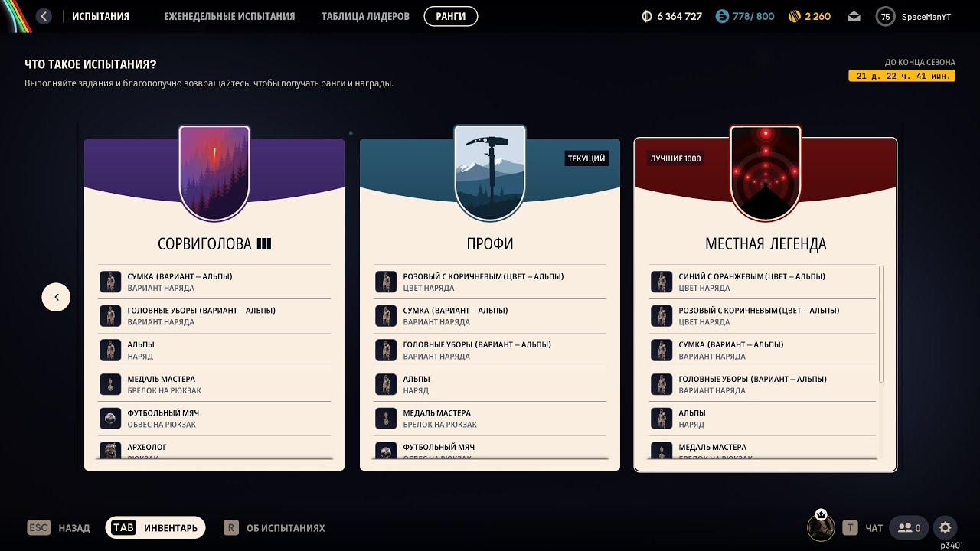The width and height of the screenshot is (980, 551).
Task: Click the currency balance 6 364 727 icon
Action: point(647,16)
